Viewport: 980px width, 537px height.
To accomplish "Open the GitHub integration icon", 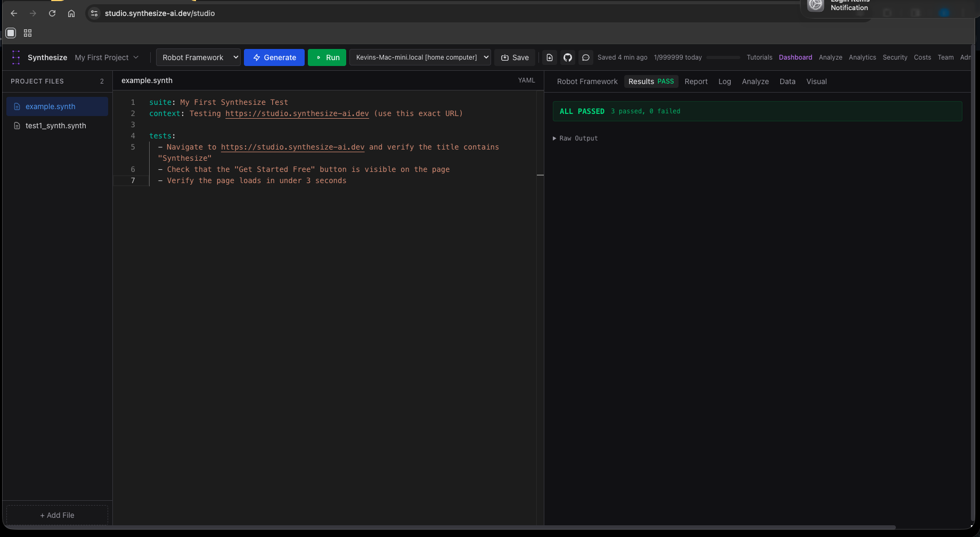I will (x=567, y=57).
